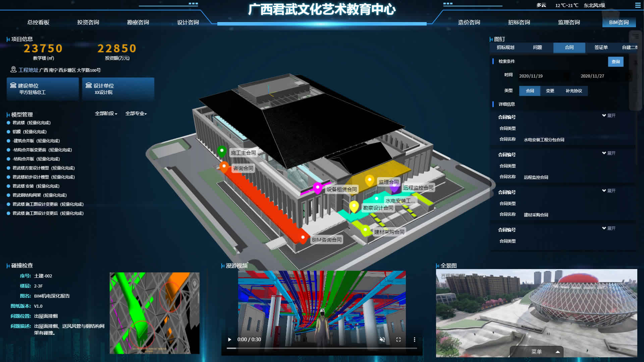This screenshot has height=362, width=644.
Task: Expand the 水电安装工程分包合同 entry
Action: pyautogui.click(x=609, y=115)
